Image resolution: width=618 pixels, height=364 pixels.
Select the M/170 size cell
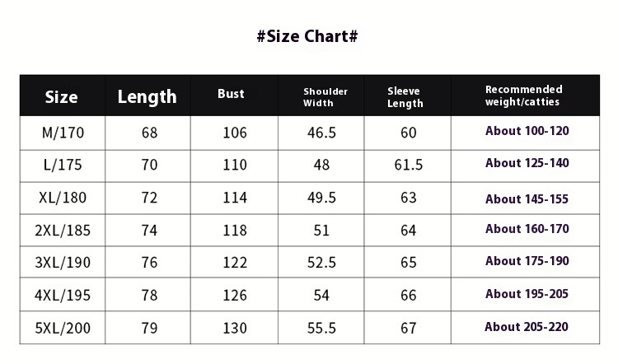(x=63, y=133)
